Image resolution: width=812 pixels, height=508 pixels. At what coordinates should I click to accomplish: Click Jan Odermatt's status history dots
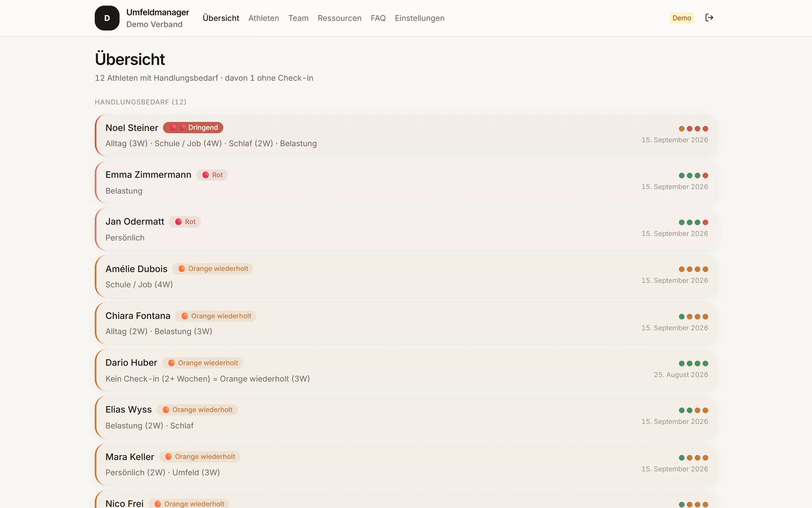[x=693, y=222]
